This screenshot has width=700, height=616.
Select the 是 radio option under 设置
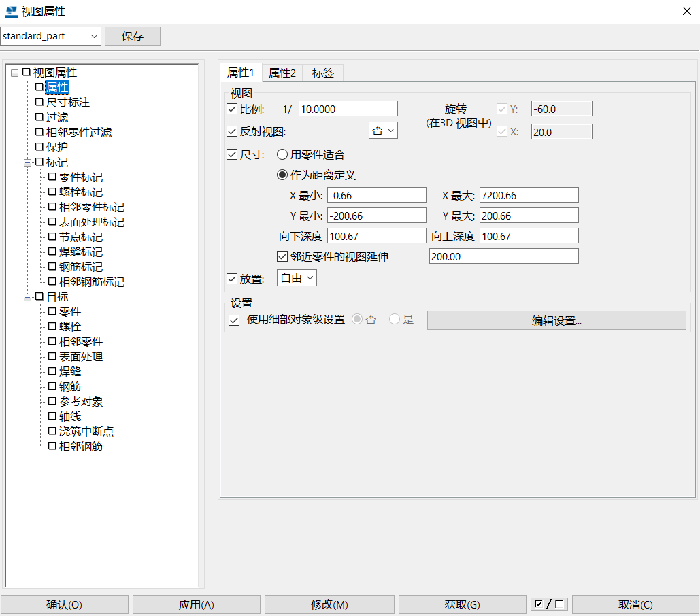[394, 320]
